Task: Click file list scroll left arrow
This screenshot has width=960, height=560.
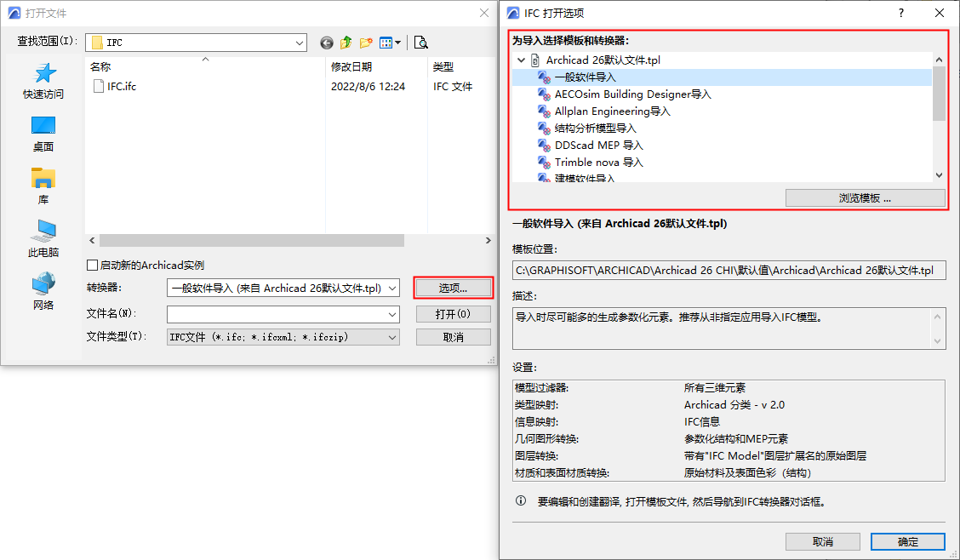Action: tap(93, 241)
